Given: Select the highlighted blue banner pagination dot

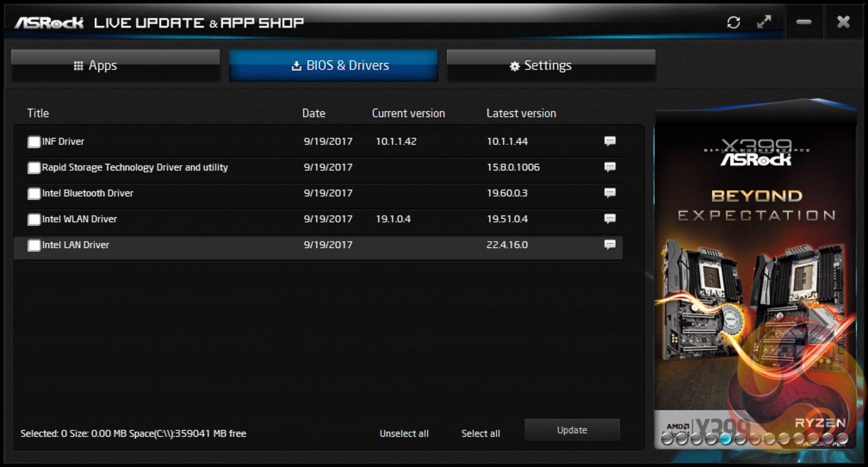Looking at the screenshot, I should (x=726, y=439).
